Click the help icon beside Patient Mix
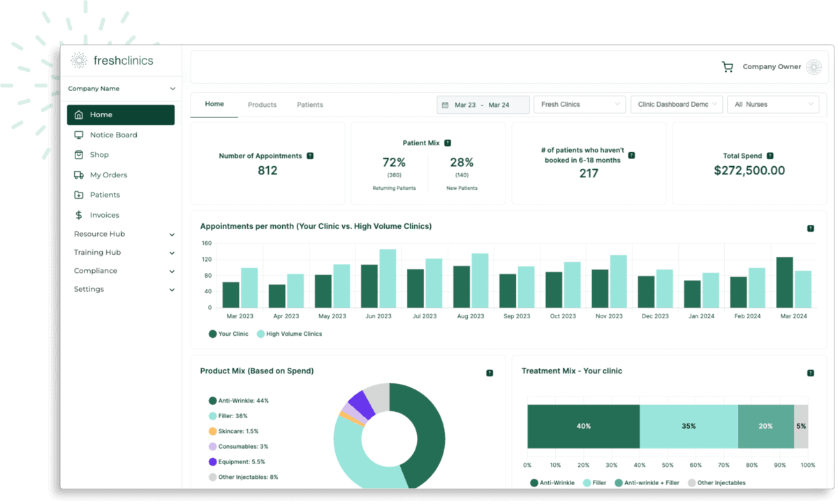This screenshot has width=838, height=504. coord(447,143)
